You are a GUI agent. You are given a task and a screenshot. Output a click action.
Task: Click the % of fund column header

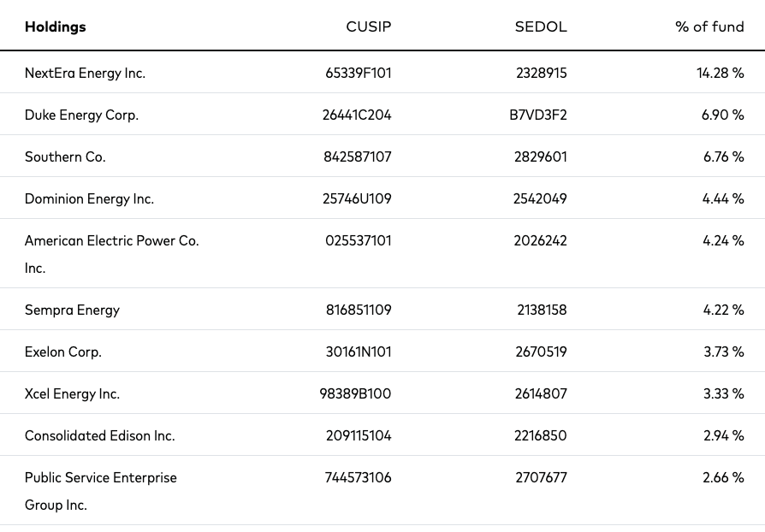click(709, 27)
